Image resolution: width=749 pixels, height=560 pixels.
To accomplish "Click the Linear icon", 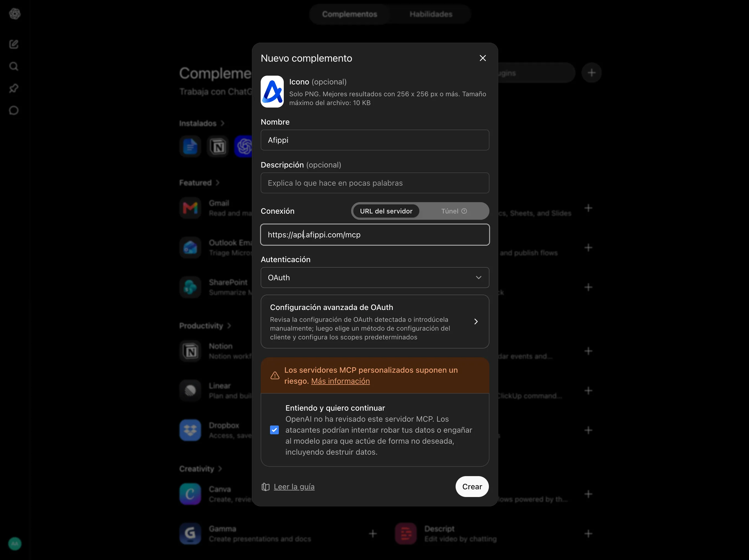I will [x=190, y=391].
